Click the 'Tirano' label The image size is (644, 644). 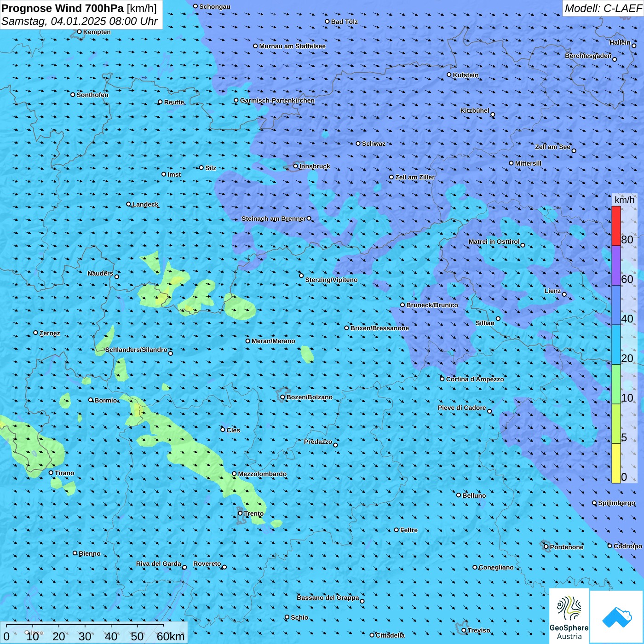click(x=64, y=473)
